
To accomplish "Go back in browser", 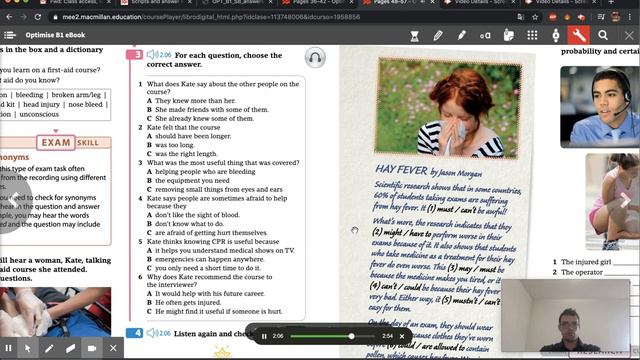I will click(x=9, y=17).
